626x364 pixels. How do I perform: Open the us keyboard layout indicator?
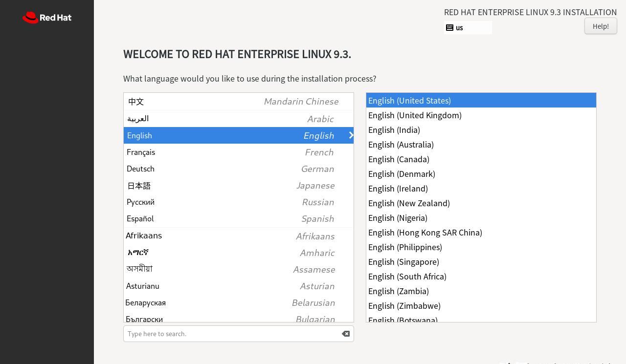468,28
